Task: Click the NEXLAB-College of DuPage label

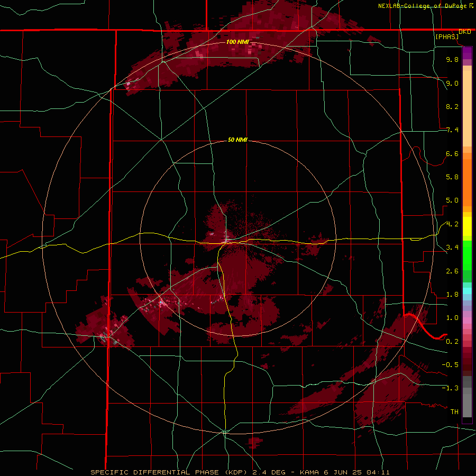Action: [x=423, y=6]
